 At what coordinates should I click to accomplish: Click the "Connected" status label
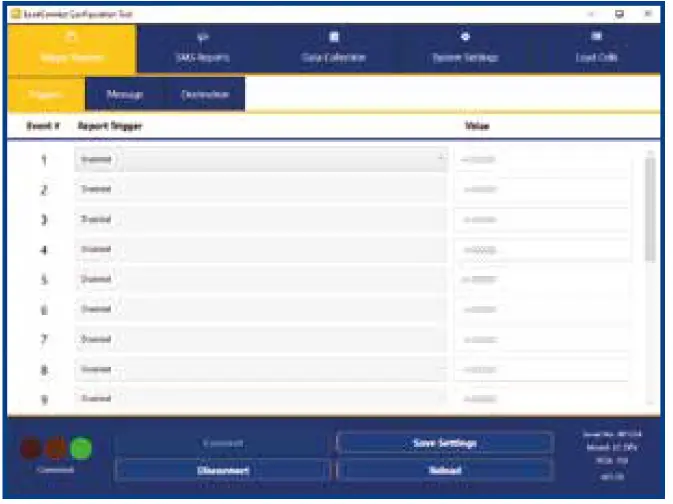tap(56, 470)
